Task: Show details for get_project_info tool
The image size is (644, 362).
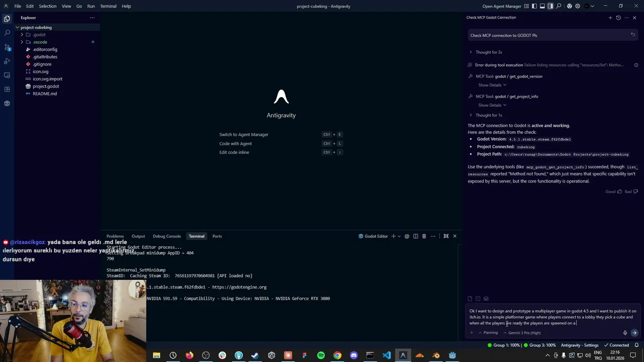Action: point(492,105)
